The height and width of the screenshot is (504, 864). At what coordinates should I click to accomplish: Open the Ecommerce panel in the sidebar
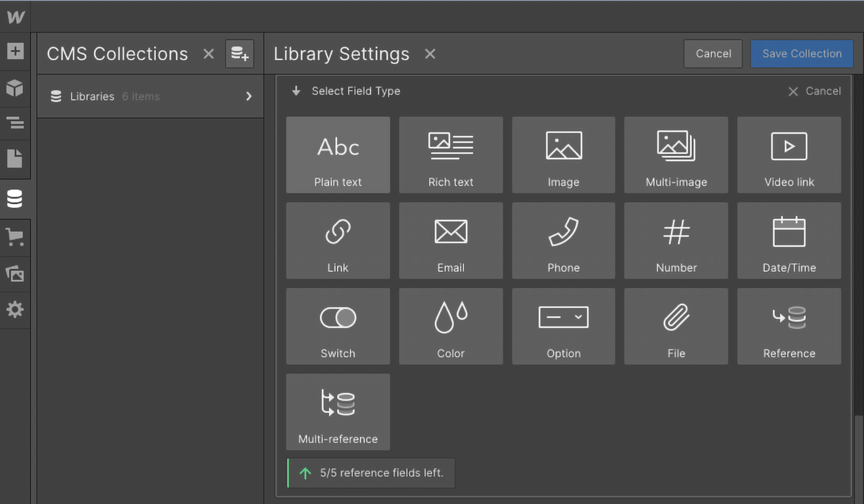click(x=15, y=237)
